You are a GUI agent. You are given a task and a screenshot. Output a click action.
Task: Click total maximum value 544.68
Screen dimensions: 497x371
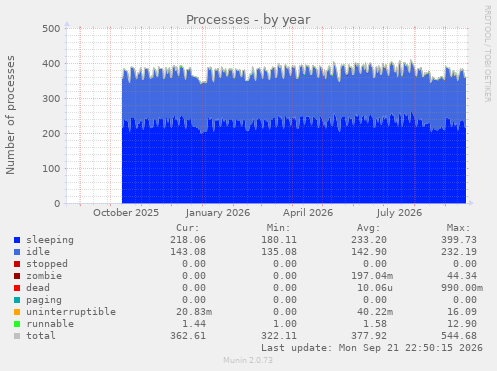click(459, 336)
